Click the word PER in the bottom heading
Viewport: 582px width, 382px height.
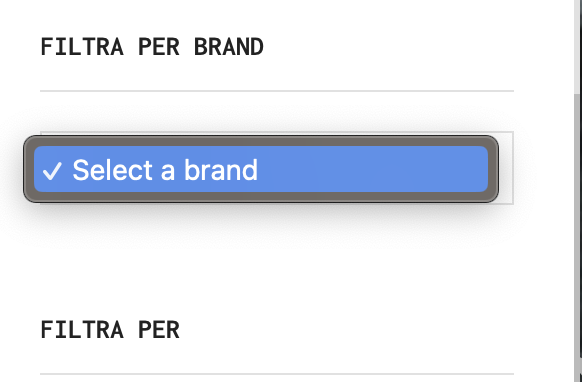[158, 330]
